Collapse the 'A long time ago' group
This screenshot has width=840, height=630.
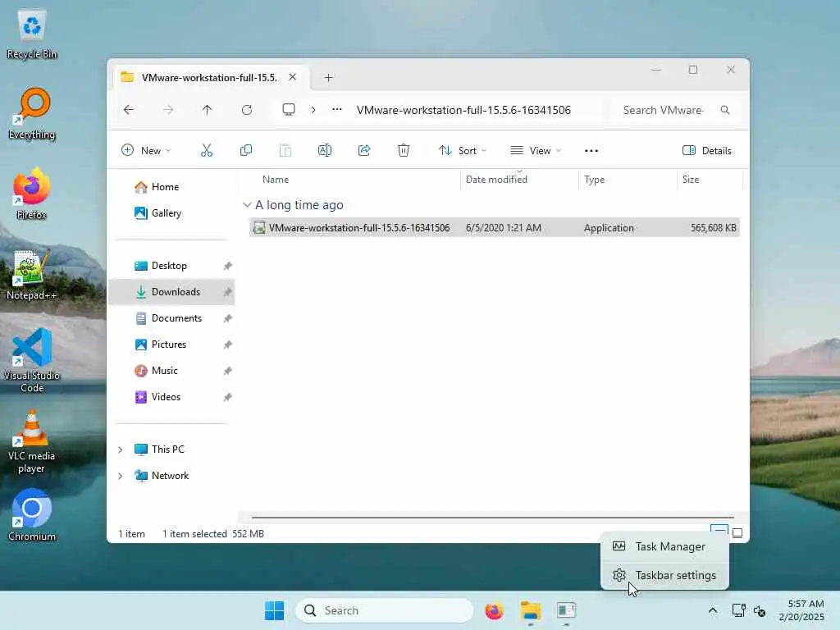[x=247, y=204]
